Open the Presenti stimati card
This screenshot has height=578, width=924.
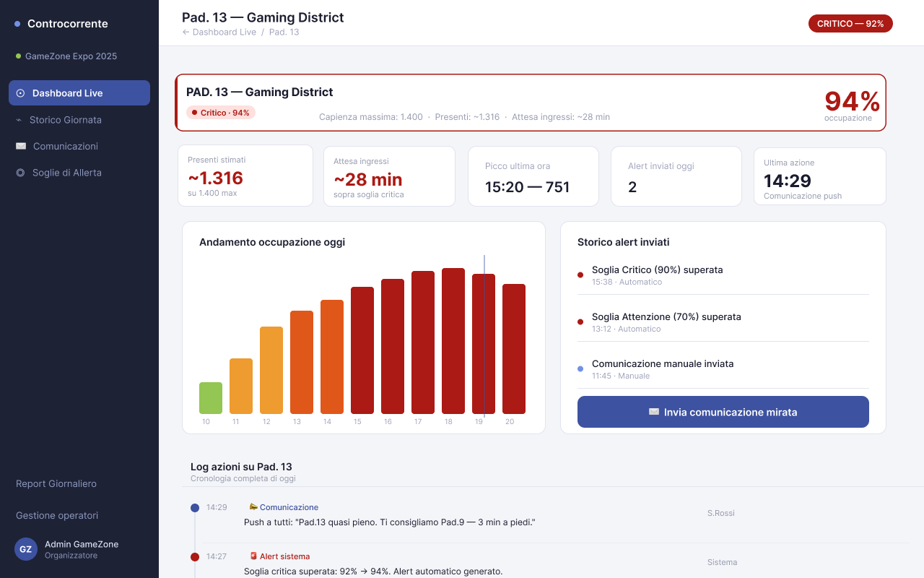(x=245, y=176)
